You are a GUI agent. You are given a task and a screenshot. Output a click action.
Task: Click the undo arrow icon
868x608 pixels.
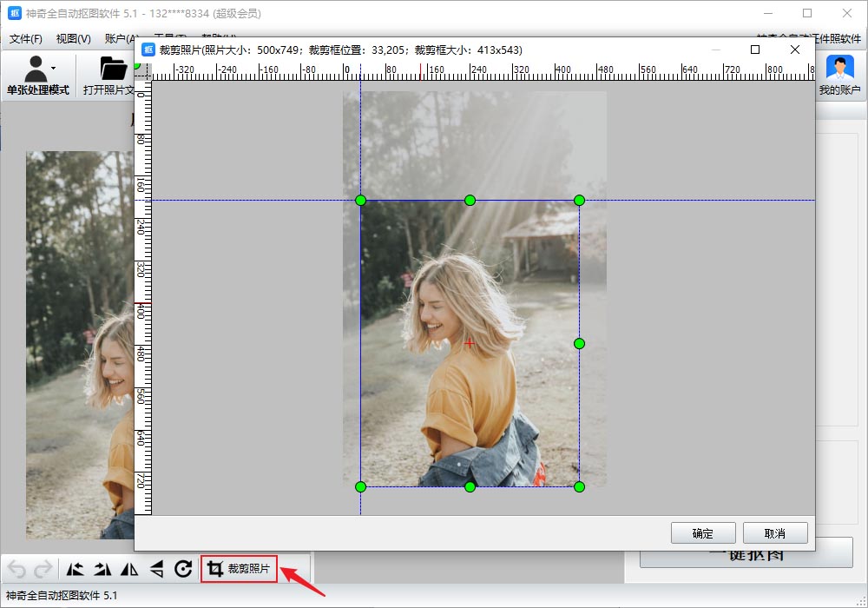tap(16, 570)
